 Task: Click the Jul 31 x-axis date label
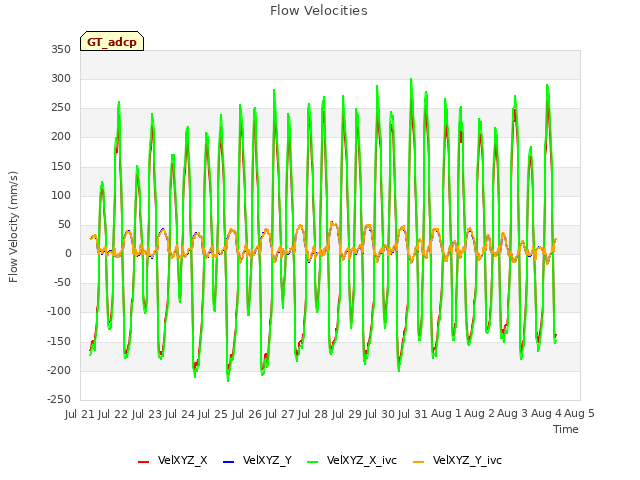[x=413, y=414]
